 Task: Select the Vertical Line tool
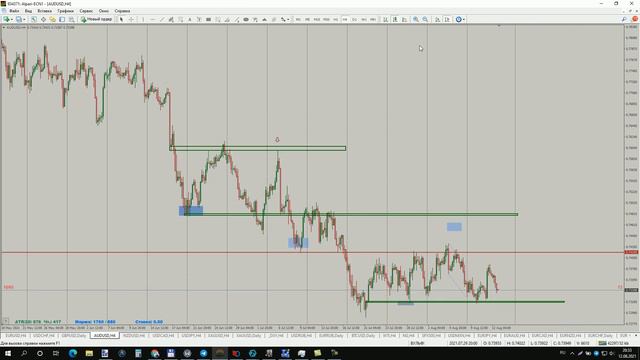[143, 19]
